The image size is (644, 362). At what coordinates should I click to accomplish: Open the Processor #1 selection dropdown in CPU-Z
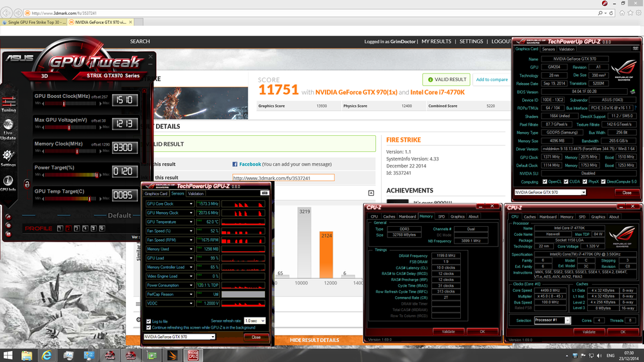(552, 320)
